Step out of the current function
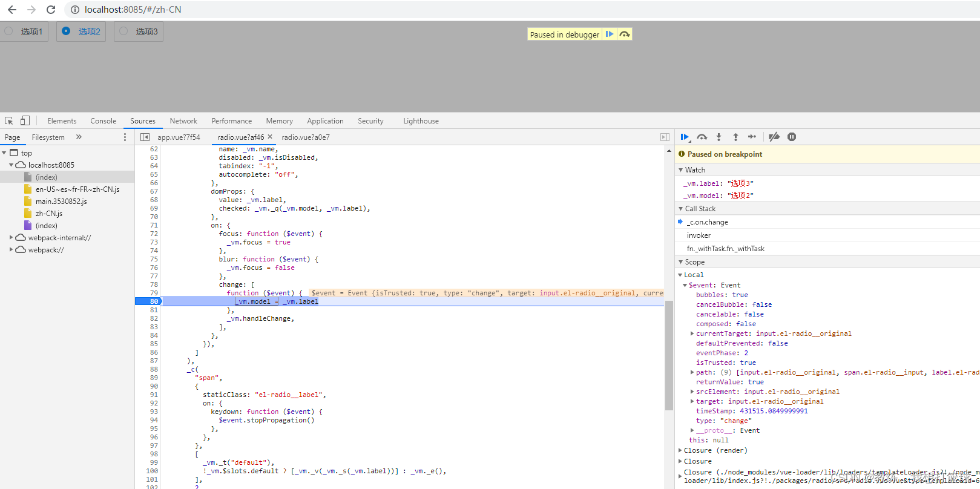The width and height of the screenshot is (980, 489). [735, 137]
